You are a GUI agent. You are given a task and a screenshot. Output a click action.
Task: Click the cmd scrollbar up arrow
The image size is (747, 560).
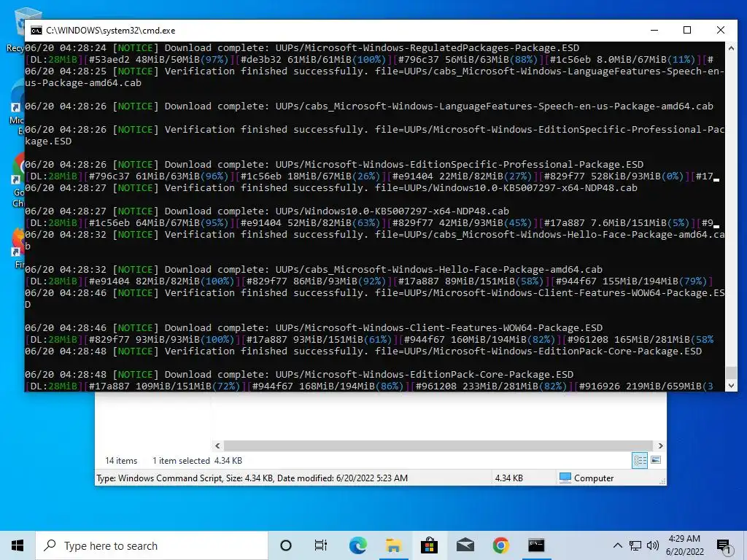click(731, 47)
